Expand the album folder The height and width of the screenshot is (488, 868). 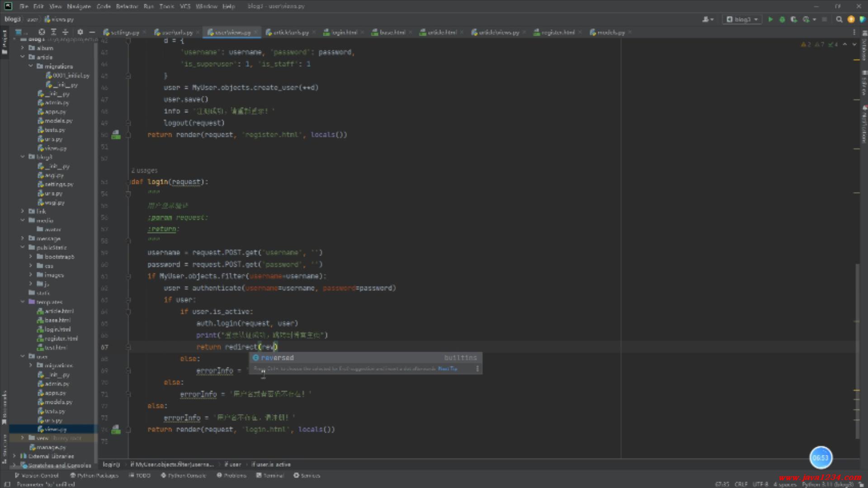point(23,48)
